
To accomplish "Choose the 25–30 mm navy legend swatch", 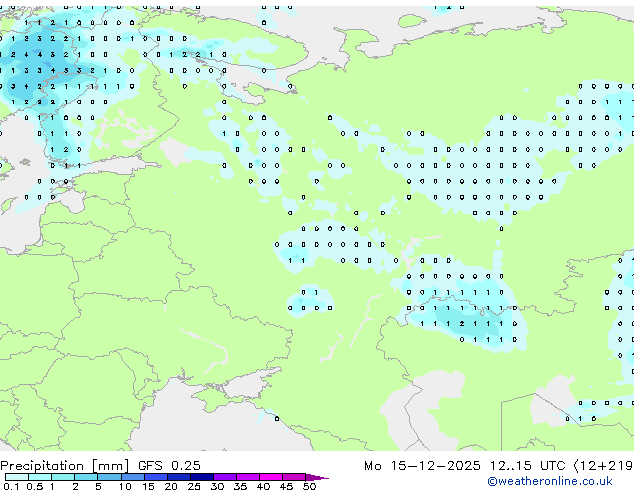I will click(202, 477).
